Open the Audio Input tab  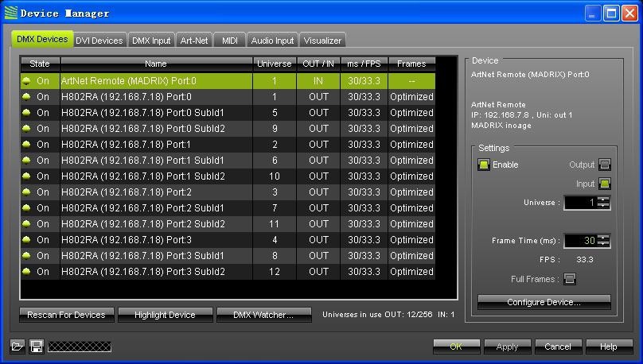(x=272, y=41)
